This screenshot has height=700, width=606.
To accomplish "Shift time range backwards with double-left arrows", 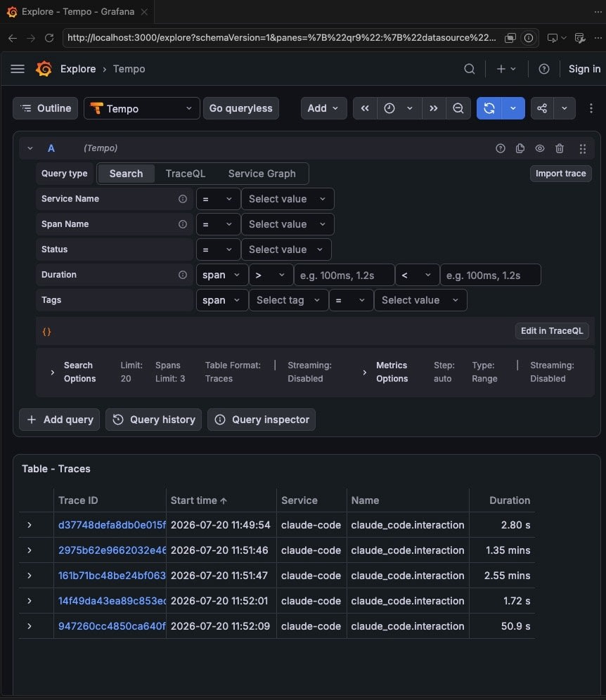I will point(365,108).
